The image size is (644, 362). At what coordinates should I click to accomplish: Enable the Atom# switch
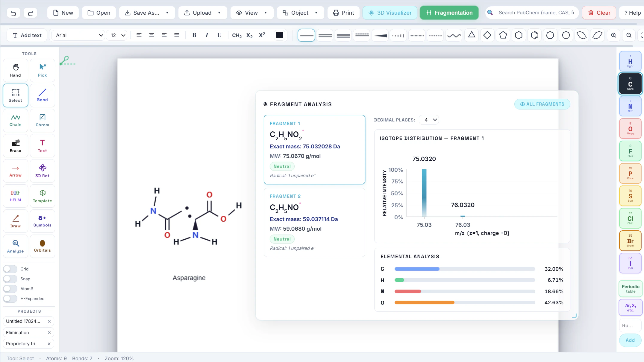10,289
